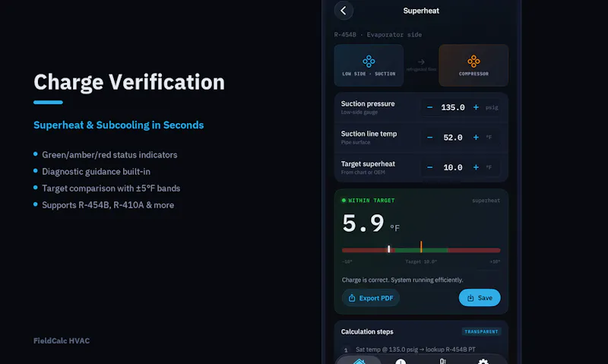Click 'Target comparison with ±5°F bands' bullet
Viewport: 608px width, 364px height.
click(111, 188)
